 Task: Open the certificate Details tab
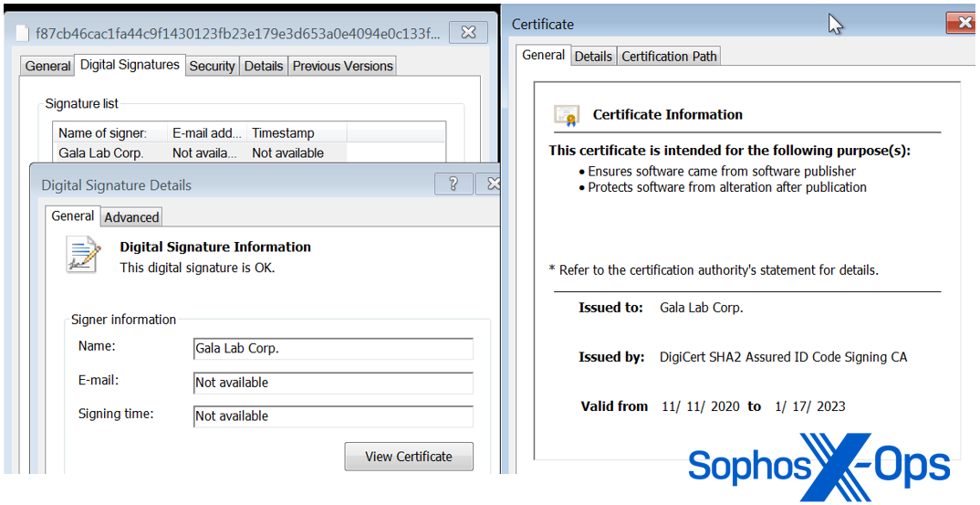(x=593, y=57)
